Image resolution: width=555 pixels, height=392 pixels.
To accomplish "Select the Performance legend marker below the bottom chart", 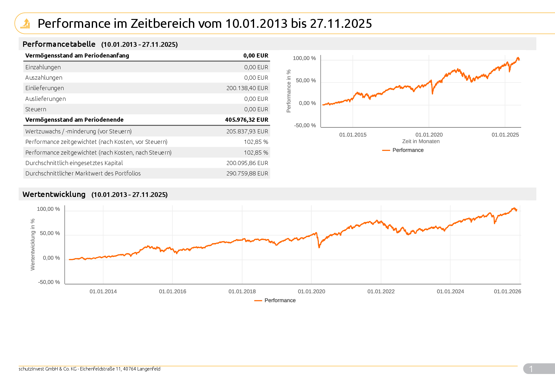I will tap(258, 301).
